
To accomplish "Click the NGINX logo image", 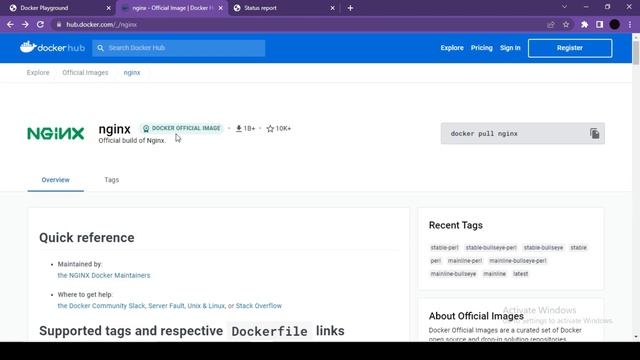I will [56, 133].
